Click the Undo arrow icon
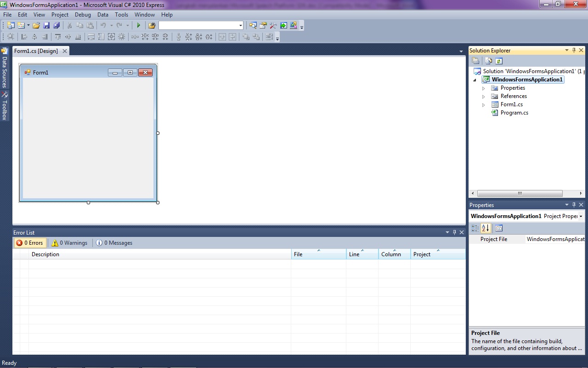This screenshot has width=588, height=368. (x=103, y=25)
